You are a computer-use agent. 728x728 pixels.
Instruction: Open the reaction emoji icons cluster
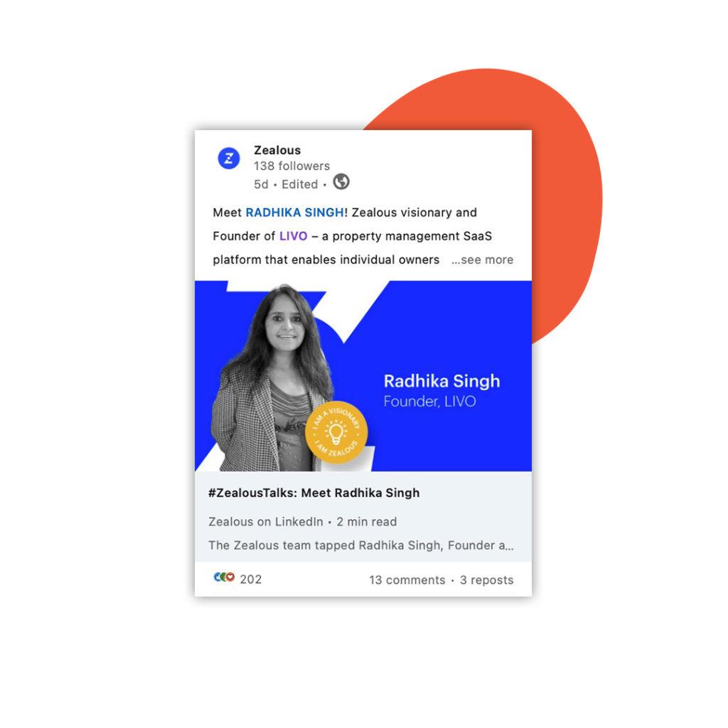tap(224, 577)
